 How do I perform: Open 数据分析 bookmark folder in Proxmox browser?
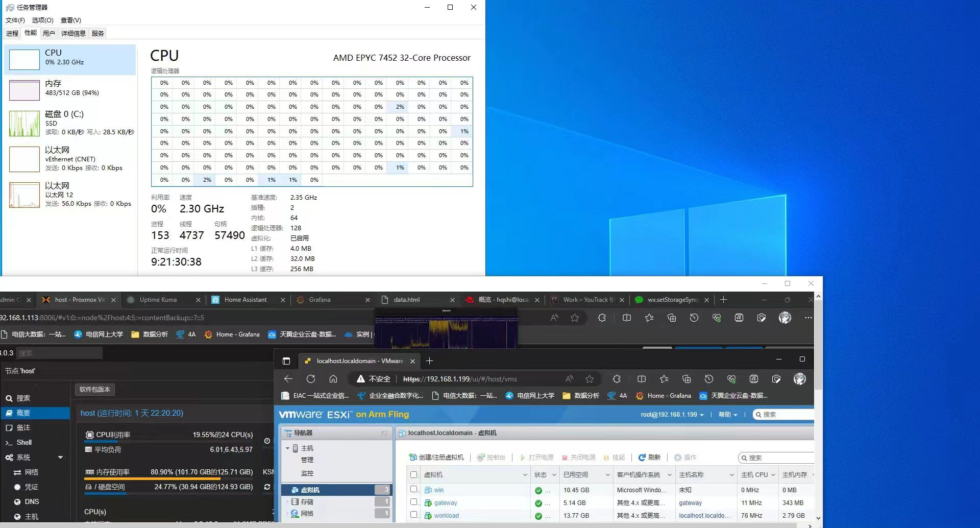150,334
